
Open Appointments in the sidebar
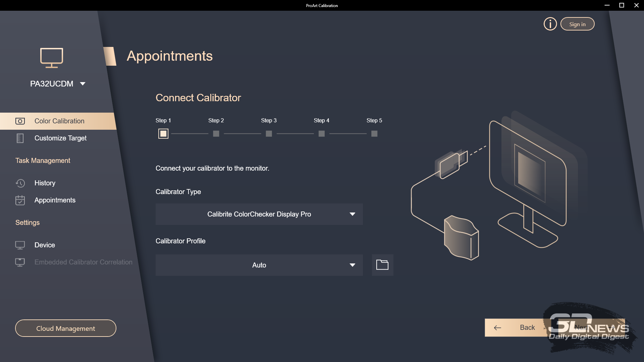[x=55, y=200]
